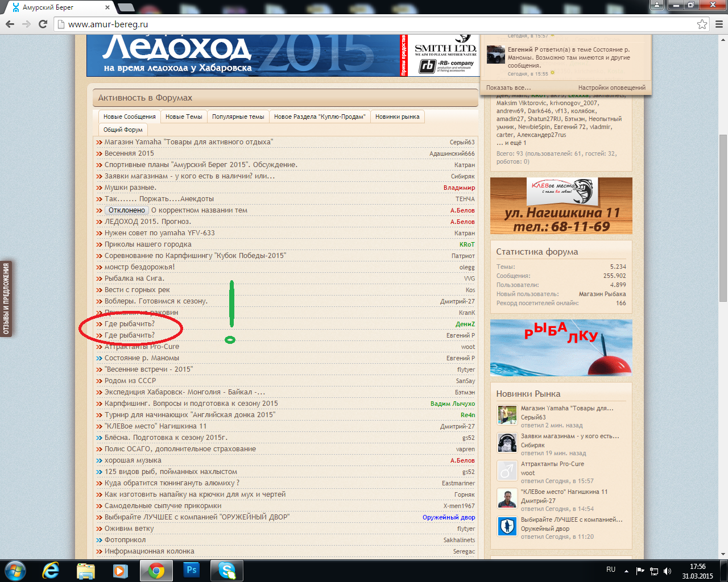Open the Новинки рынка tab
Image resolution: width=728 pixels, height=582 pixels.
coord(397,117)
